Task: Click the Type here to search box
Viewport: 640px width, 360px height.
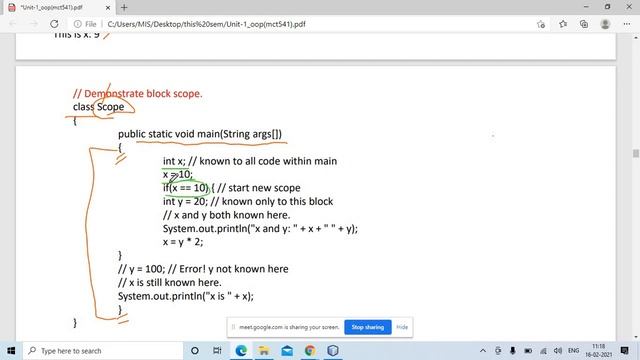Action: 102,351
